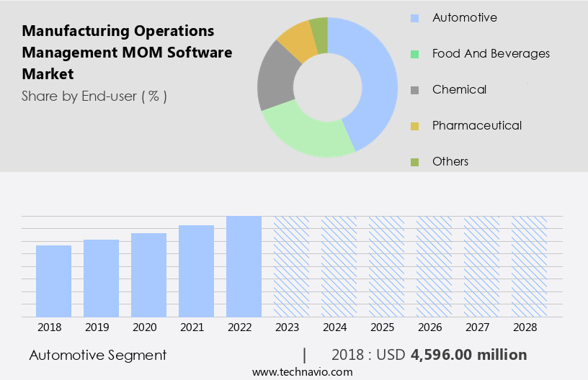Image resolution: width=588 pixels, height=380 pixels.
Task: Click the green Food And Beverages legend swatch
Action: tap(414, 54)
